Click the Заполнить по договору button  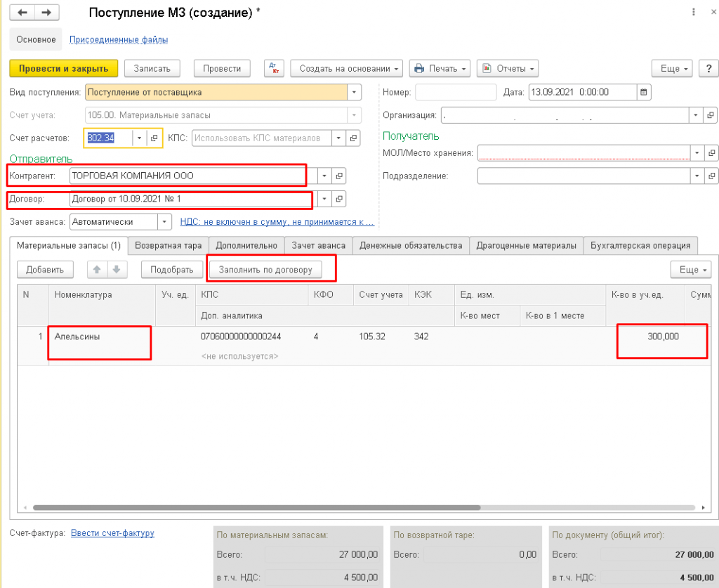pos(265,269)
